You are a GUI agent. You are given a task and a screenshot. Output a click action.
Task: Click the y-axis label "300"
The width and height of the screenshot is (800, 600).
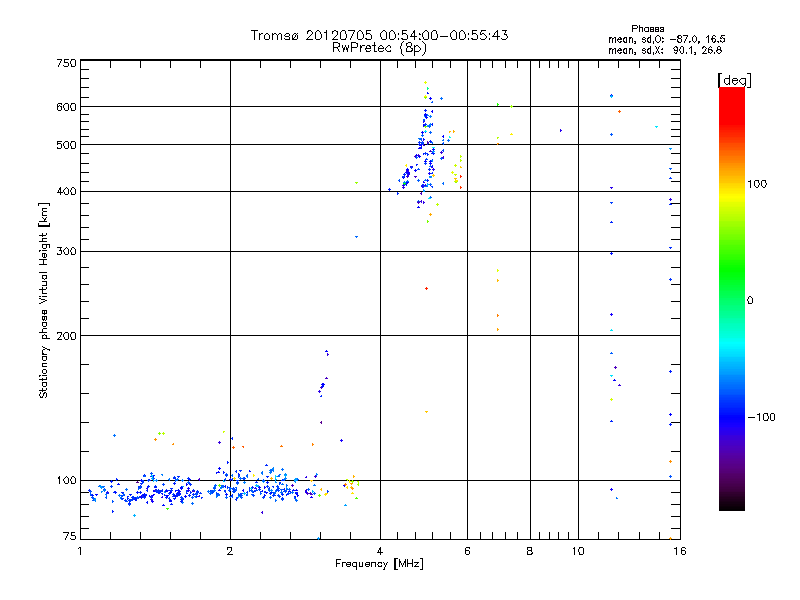tap(66, 252)
